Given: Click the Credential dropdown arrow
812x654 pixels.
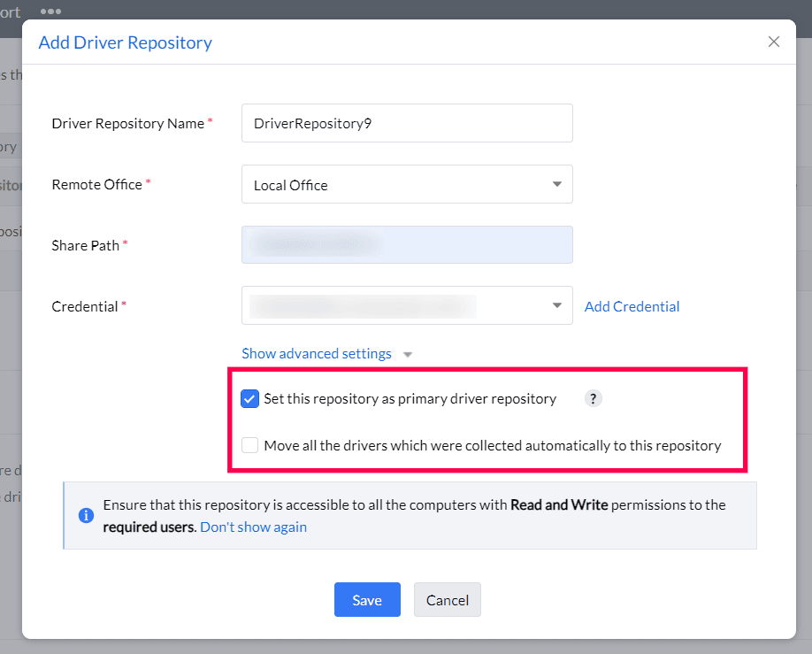Looking at the screenshot, I should 557,305.
